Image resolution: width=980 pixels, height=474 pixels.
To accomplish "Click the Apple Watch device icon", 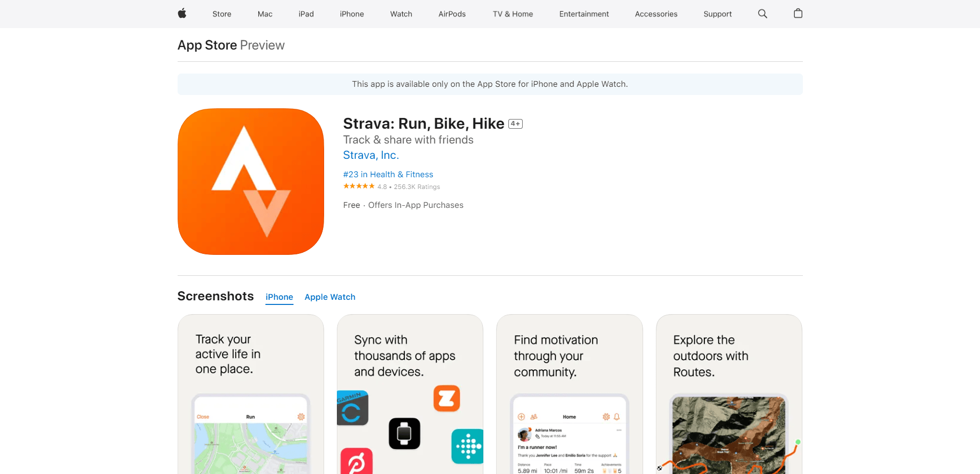I will [x=404, y=434].
